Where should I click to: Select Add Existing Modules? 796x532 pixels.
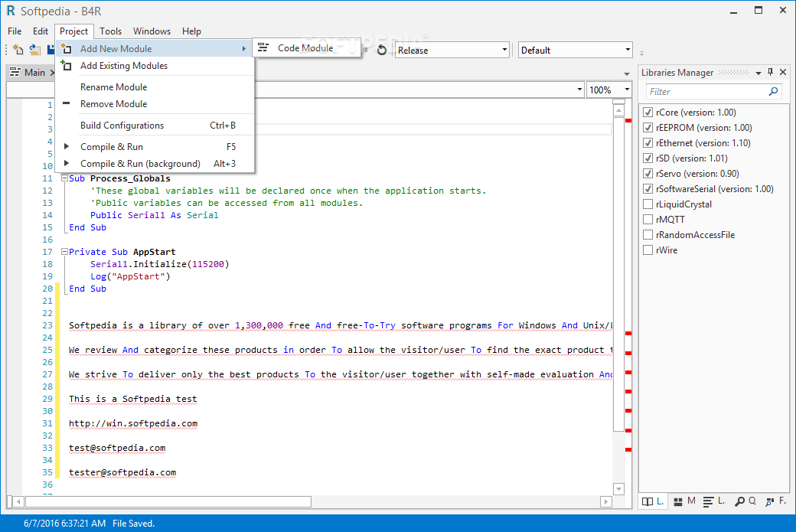coord(155,66)
